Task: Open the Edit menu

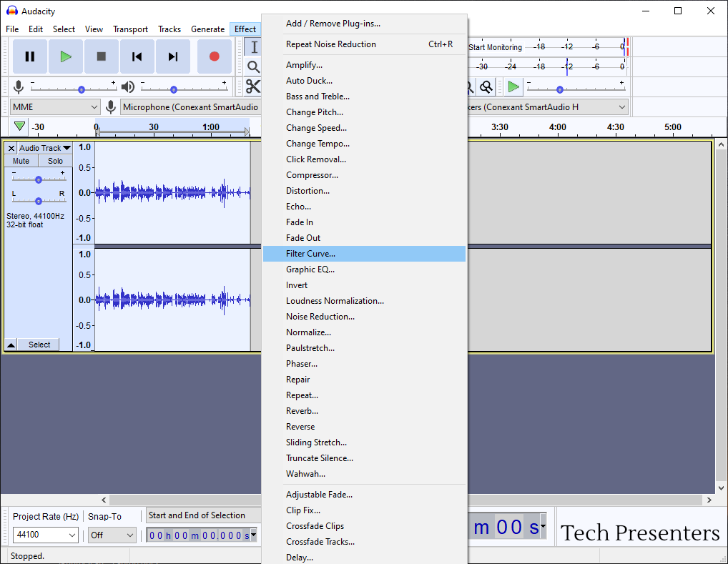Action: [36, 29]
